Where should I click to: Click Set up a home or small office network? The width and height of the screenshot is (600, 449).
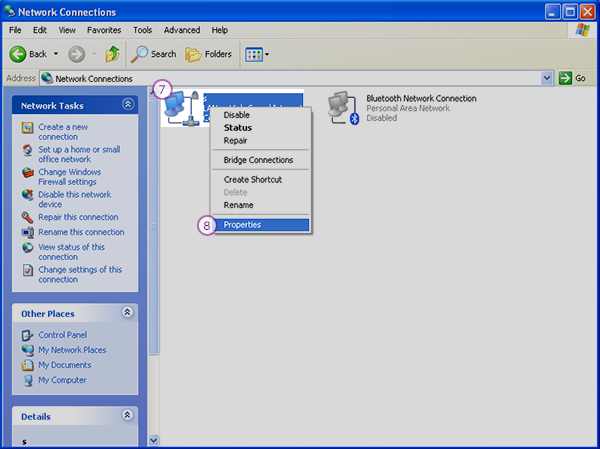pyautogui.click(x=79, y=154)
